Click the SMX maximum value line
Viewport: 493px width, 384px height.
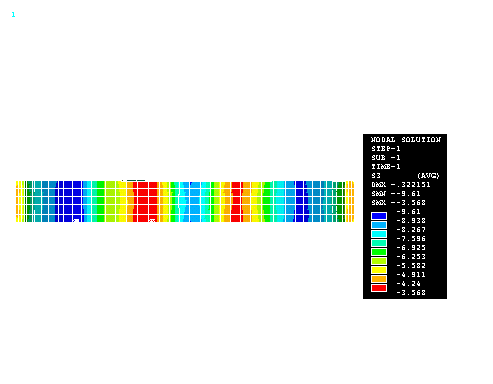point(398,203)
